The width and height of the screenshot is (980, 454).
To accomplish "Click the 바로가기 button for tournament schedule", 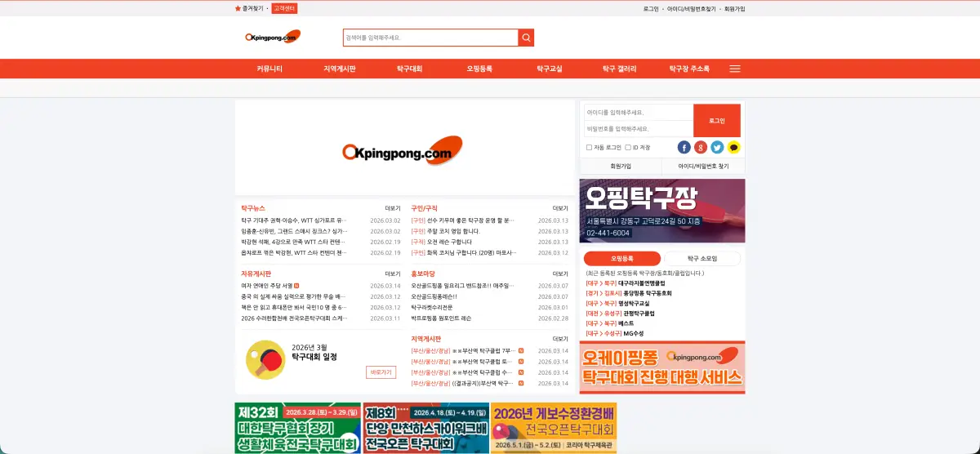I will [381, 372].
